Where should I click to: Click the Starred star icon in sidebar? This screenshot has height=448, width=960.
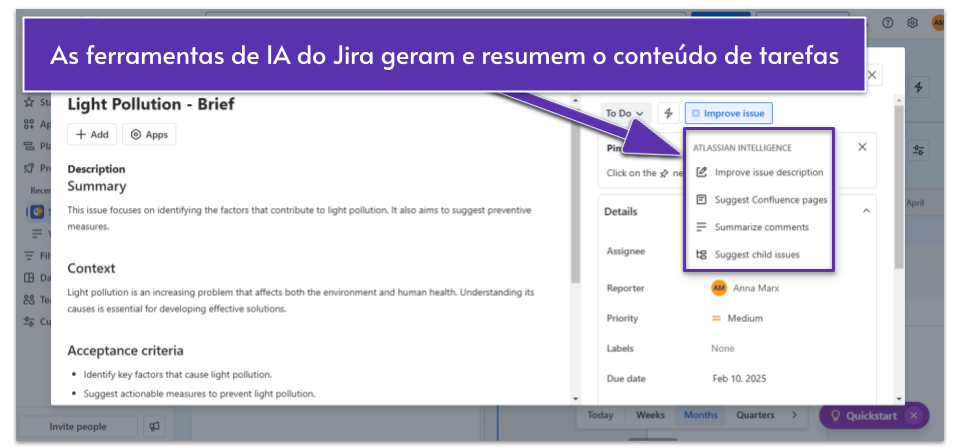coord(28,102)
